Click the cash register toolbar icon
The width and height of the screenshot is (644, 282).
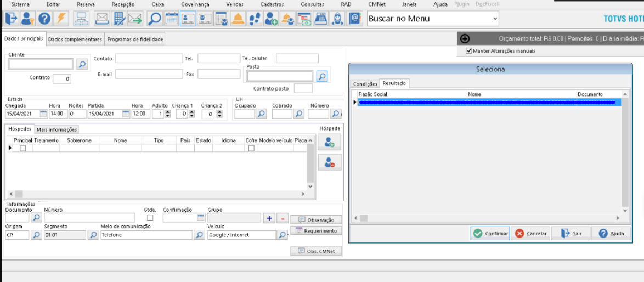(321, 19)
